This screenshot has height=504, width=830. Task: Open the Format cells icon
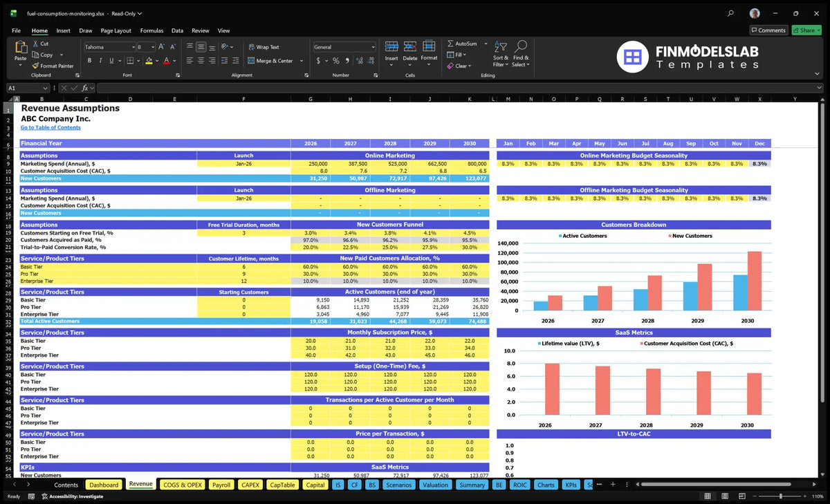click(x=429, y=46)
